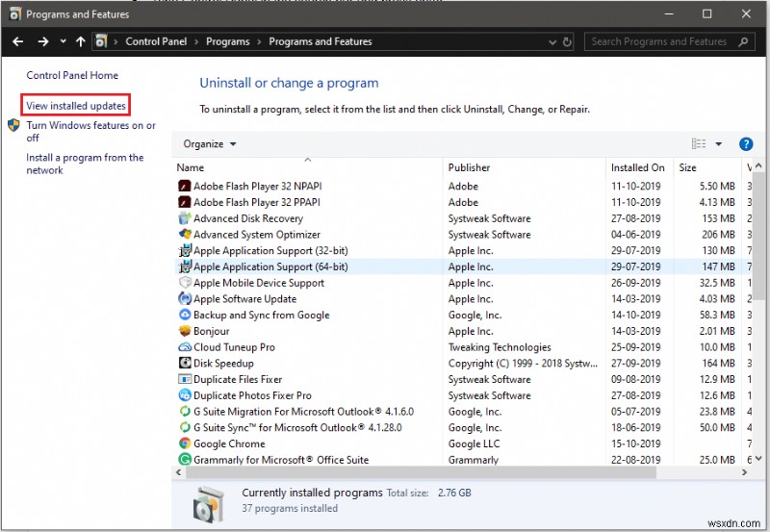Click the '37 programs installed' status text
770x532 pixels.
click(x=290, y=509)
